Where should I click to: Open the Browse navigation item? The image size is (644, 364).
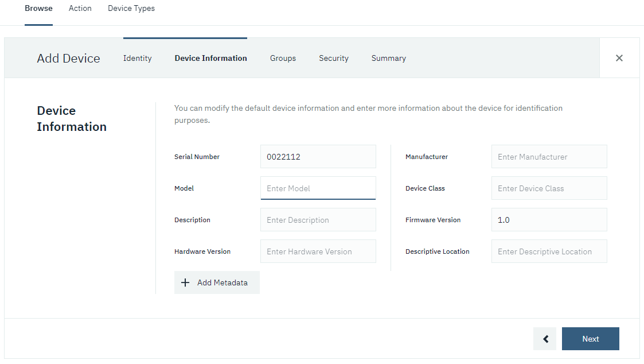(38, 8)
